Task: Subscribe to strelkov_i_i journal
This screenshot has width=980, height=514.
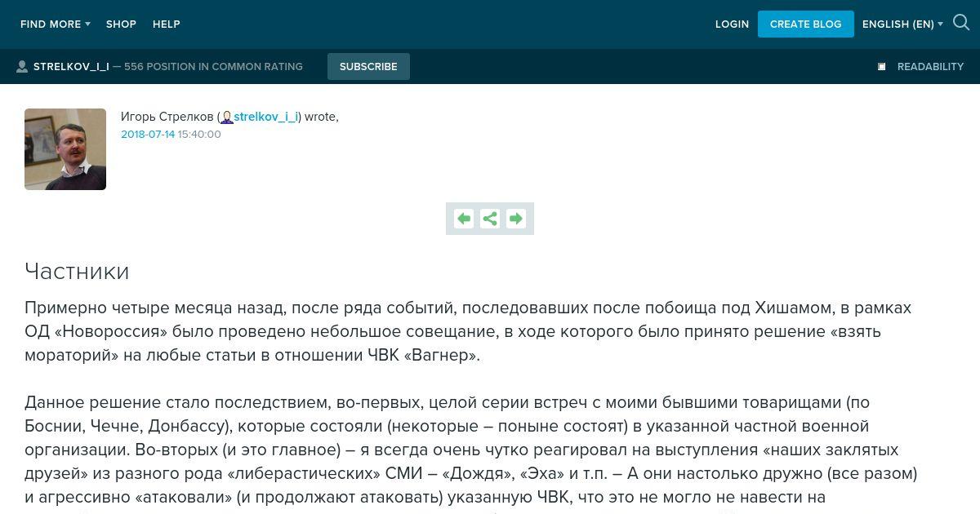Action: pos(368,67)
